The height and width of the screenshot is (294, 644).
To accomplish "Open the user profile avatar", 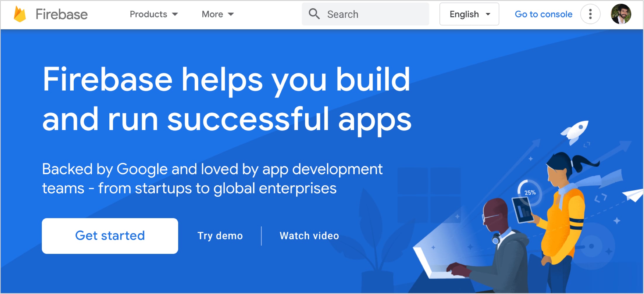I will click(x=621, y=14).
